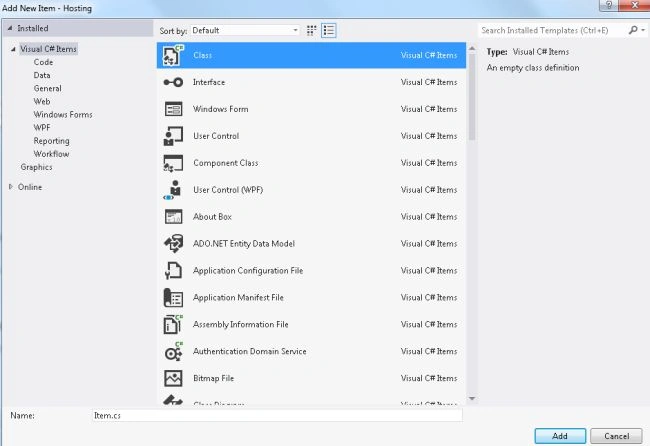Screen dimensions: 650x446
Task: Select the Assembly Information File name
Action: pos(240,325)
